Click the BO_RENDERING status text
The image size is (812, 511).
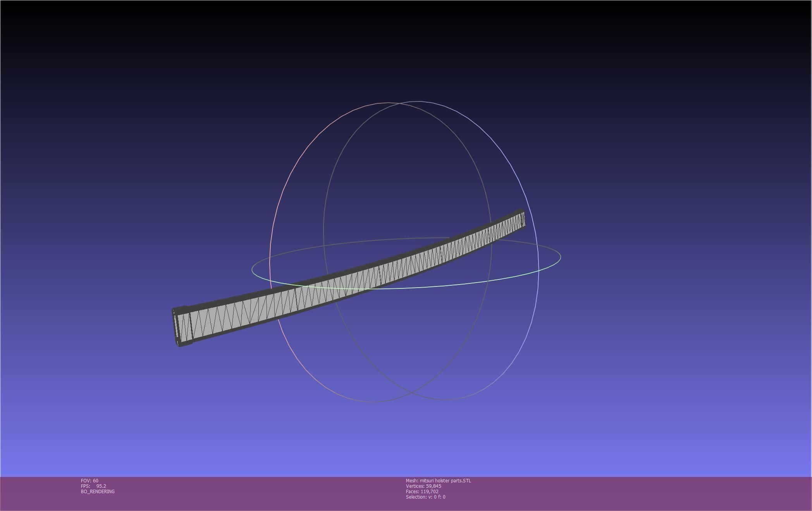(x=98, y=491)
